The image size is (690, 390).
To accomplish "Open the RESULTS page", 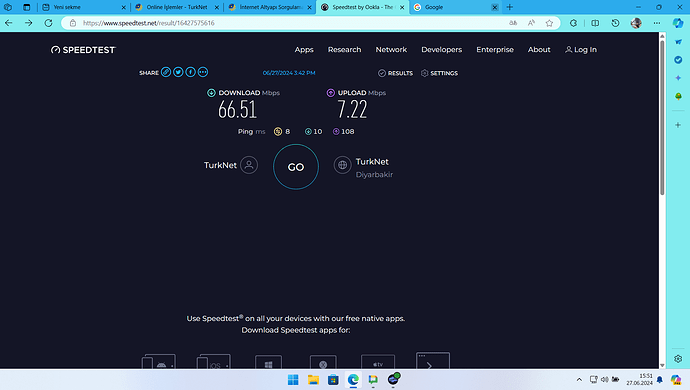I will (396, 73).
